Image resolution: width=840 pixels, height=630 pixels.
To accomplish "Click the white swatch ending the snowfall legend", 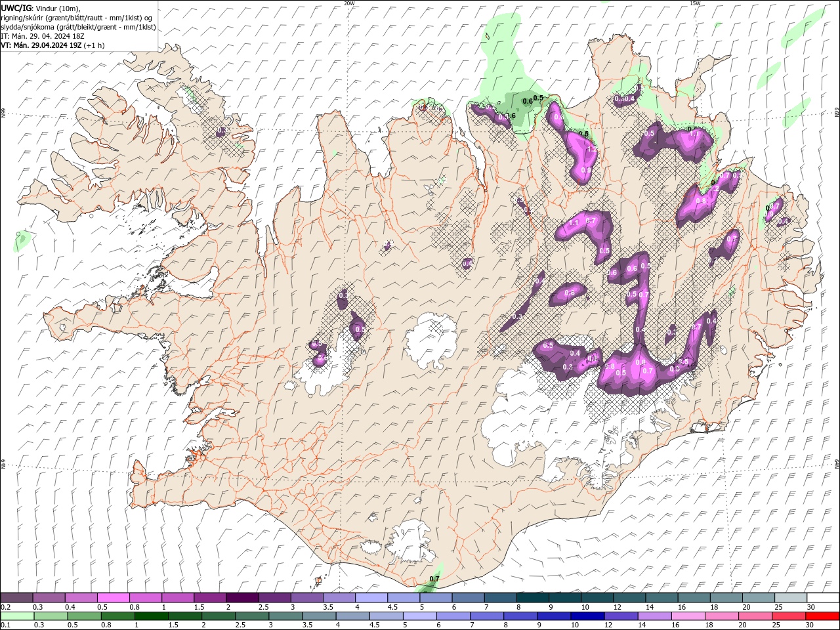I will tap(822, 598).
